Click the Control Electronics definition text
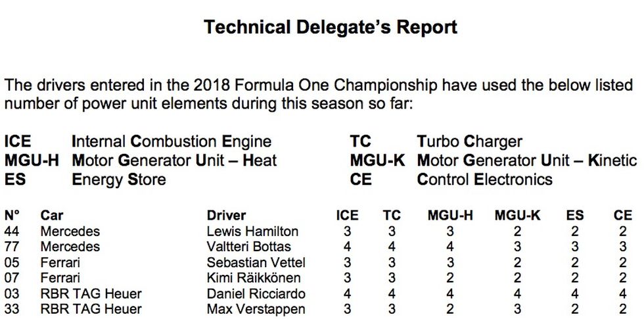Image resolution: width=644 pixels, height=319 pixels. tap(485, 180)
